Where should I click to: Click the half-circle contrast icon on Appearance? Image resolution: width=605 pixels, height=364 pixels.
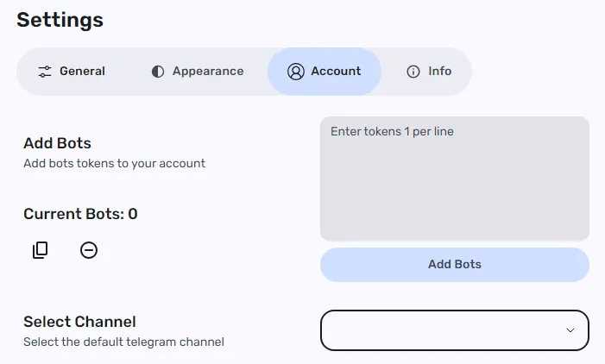point(158,72)
